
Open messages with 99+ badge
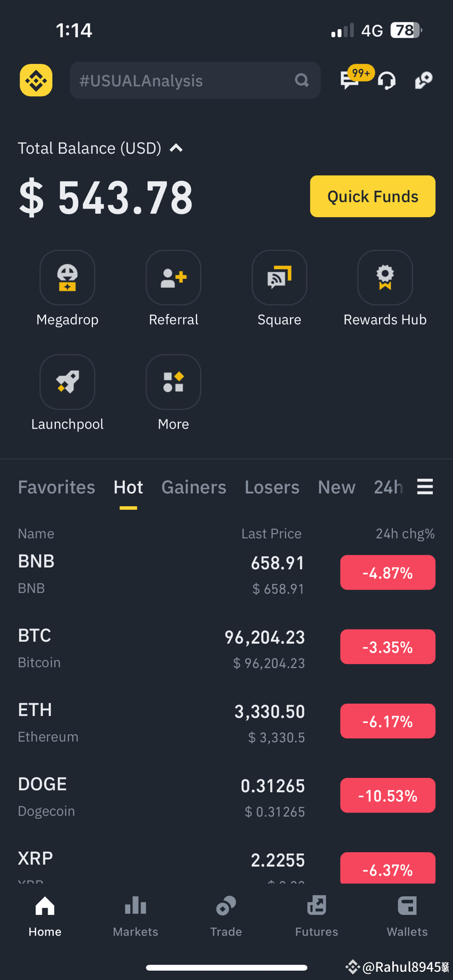[x=351, y=80]
